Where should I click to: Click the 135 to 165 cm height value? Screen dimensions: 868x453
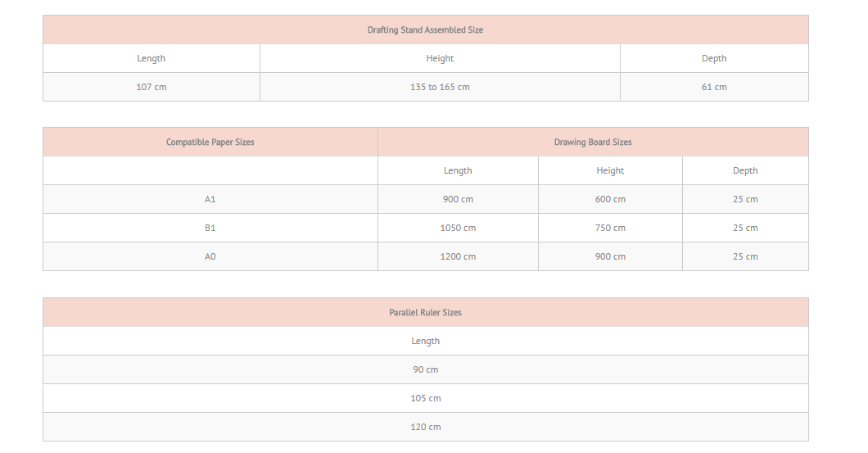click(x=440, y=87)
